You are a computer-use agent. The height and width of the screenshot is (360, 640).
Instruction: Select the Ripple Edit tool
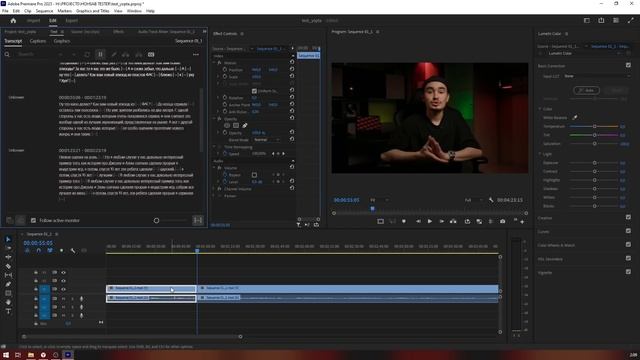tap(8, 257)
